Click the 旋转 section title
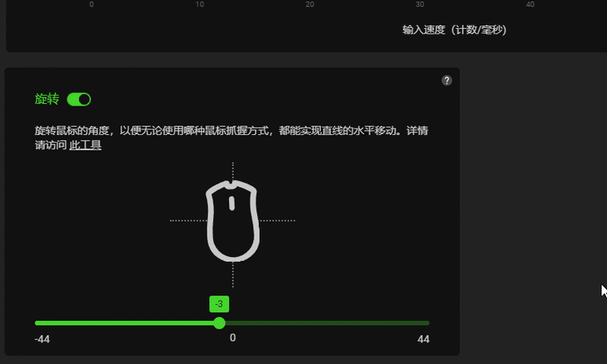The image size is (607, 364). [x=47, y=99]
